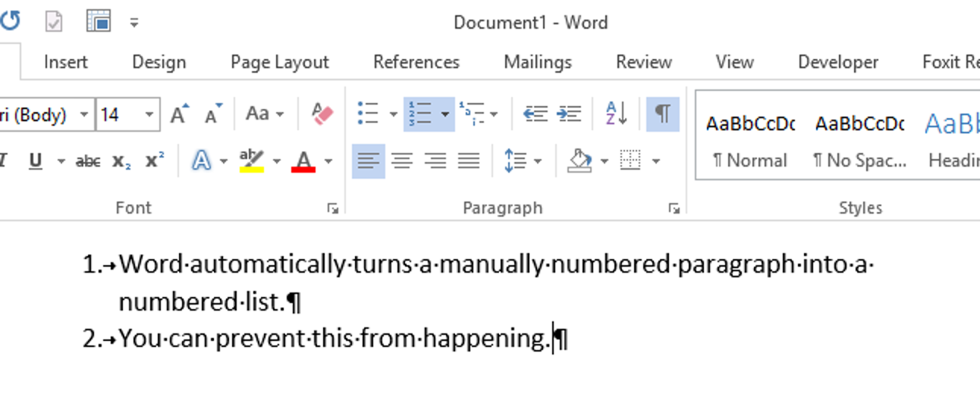Toggle subscript formatting

pos(121,161)
